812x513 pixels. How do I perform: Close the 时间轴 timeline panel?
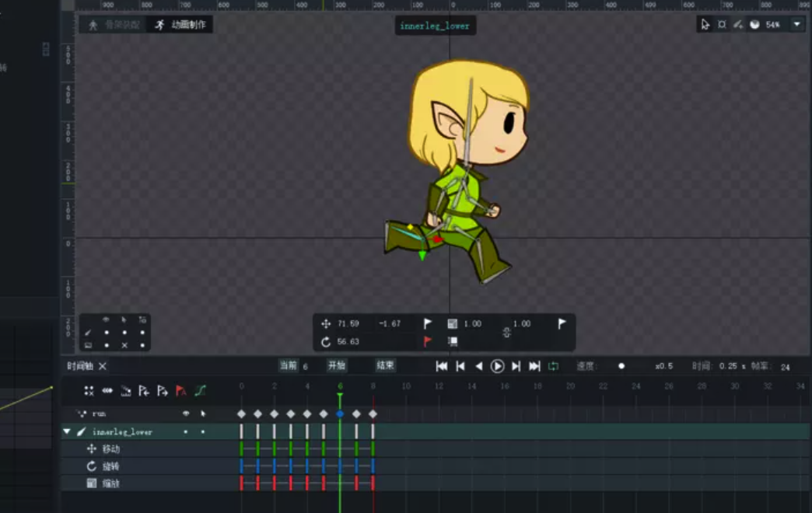[103, 366]
